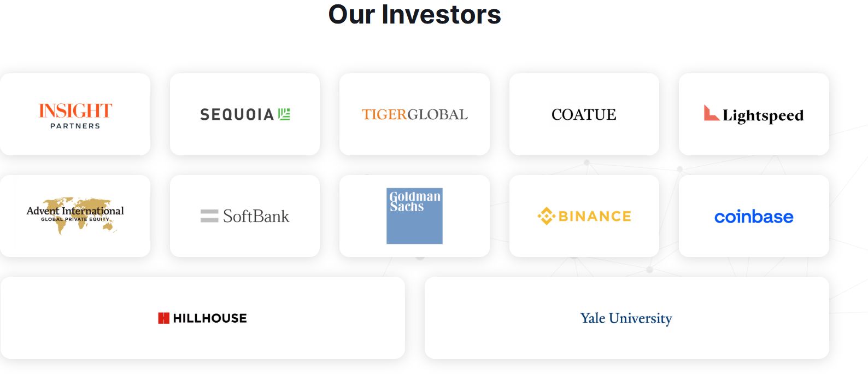Select the Partners text under Insight
Screen dimensions: 868x379
(x=75, y=126)
